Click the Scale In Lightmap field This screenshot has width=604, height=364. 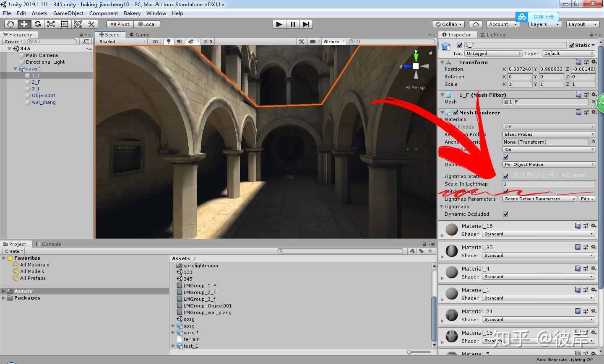[549, 184]
